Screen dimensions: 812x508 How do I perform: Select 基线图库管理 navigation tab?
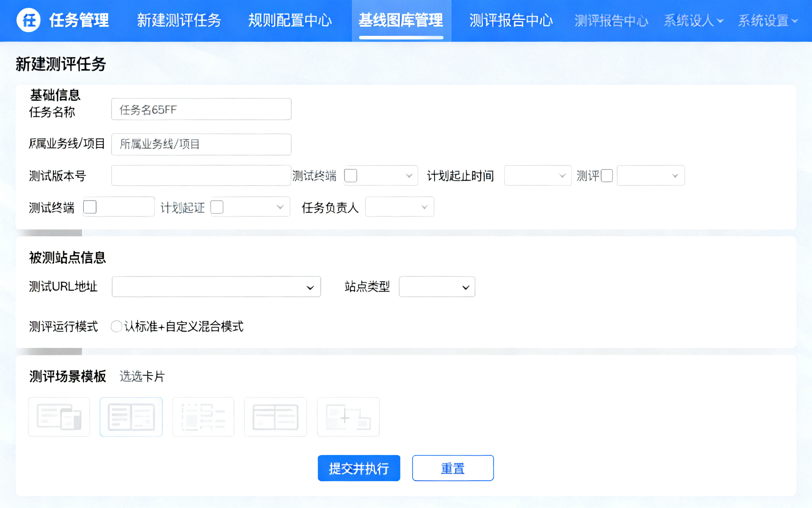401,20
